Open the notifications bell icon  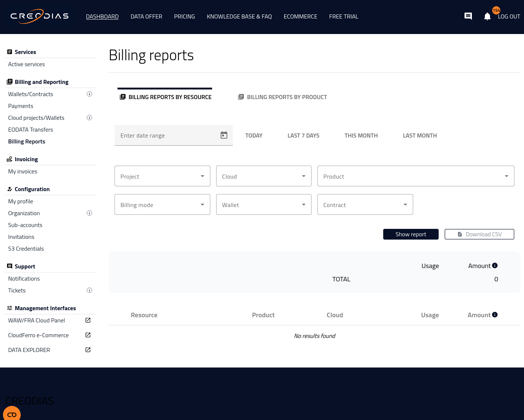coord(487,16)
